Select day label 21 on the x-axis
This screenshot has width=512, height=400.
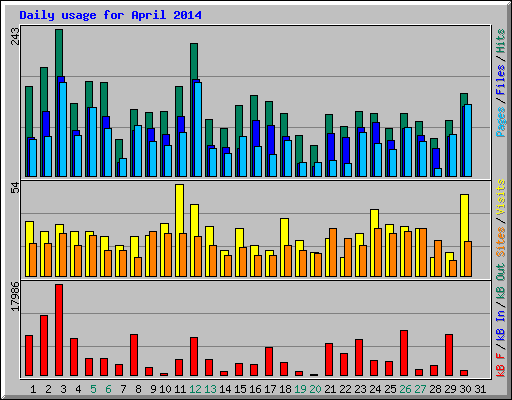[x=330, y=389]
